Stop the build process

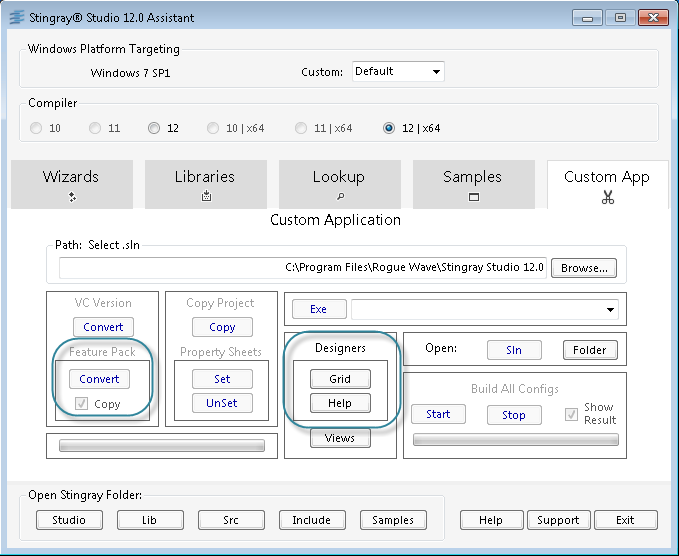click(x=514, y=414)
